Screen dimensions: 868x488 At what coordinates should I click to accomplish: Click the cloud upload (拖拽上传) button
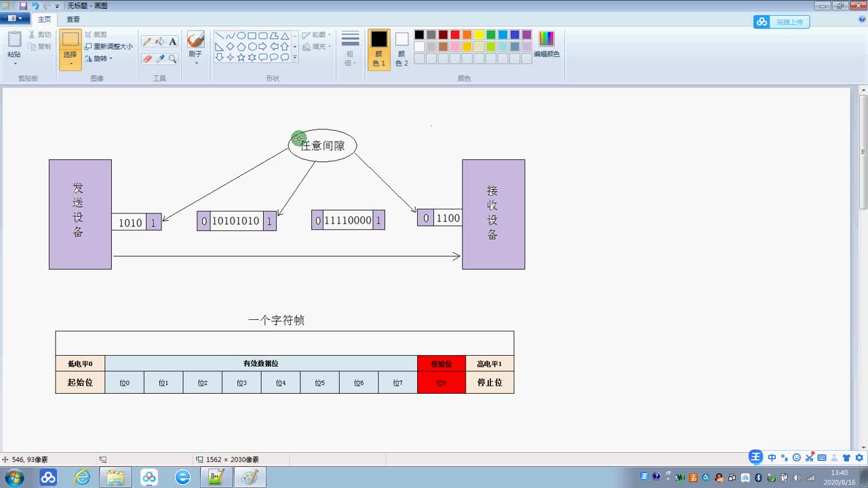pyautogui.click(x=781, y=22)
